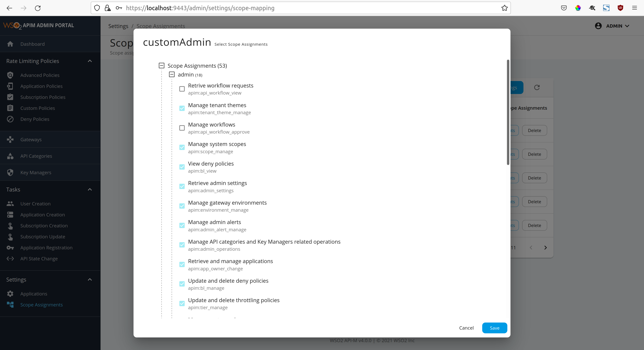Cancel the scope assignment dialog

(x=466, y=328)
